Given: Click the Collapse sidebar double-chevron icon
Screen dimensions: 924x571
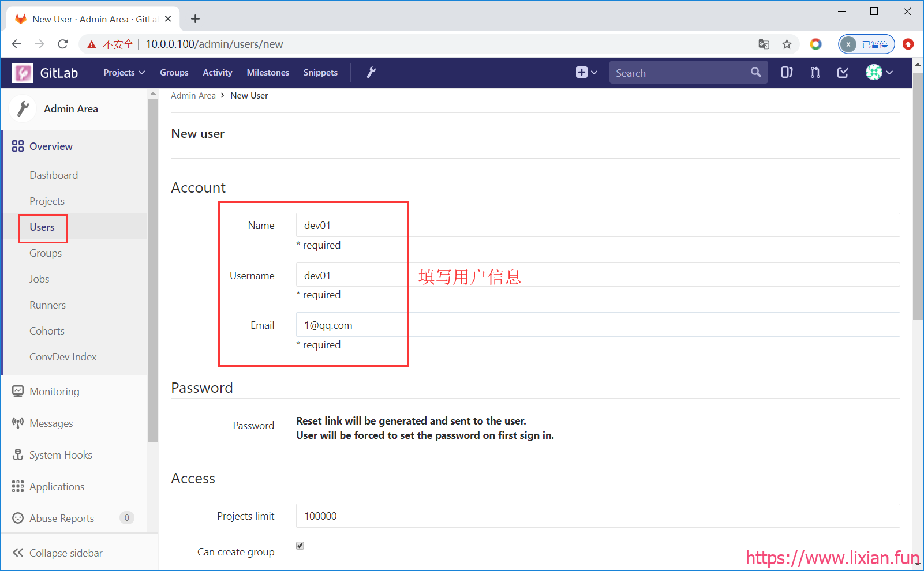Looking at the screenshot, I should click(x=18, y=553).
